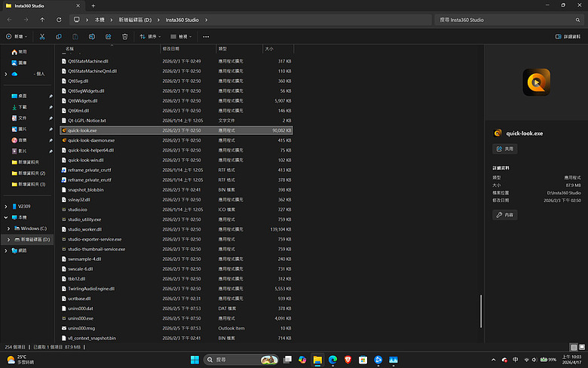Click the Delete trash icon in toolbar
Image resolution: width=588 pixels, height=368 pixels.
(x=124, y=36)
